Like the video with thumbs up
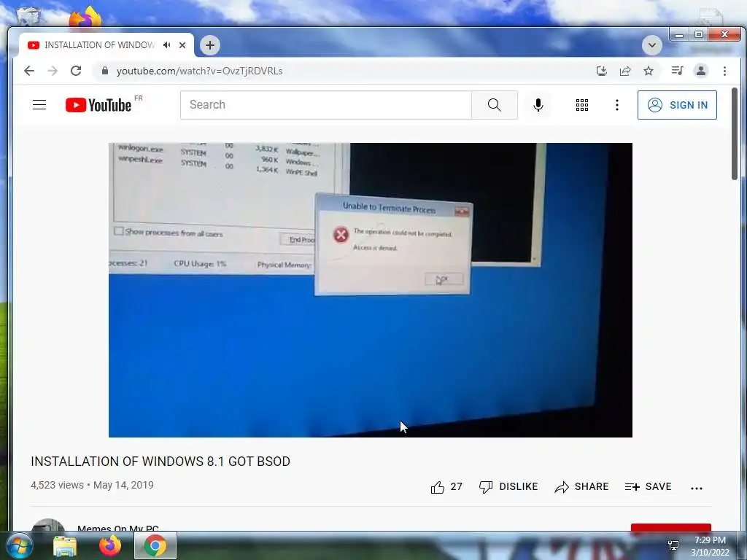 click(x=446, y=486)
